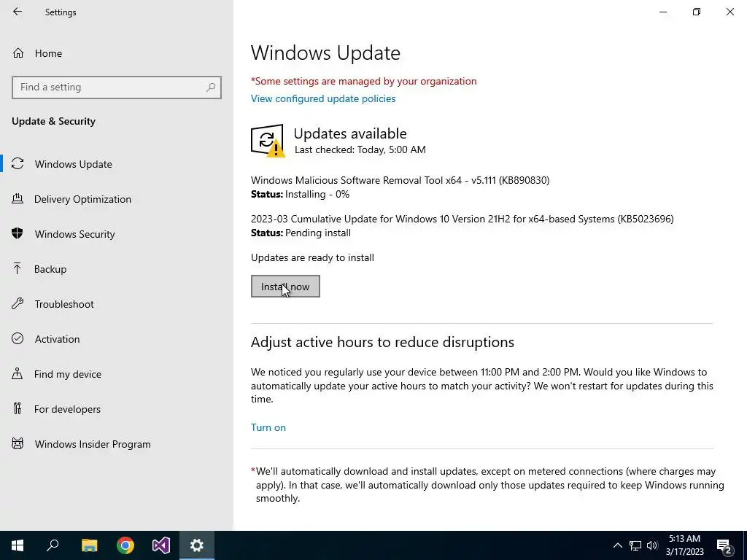This screenshot has width=747, height=560.
Task: Focus the Find a setting search box
Action: click(x=116, y=87)
